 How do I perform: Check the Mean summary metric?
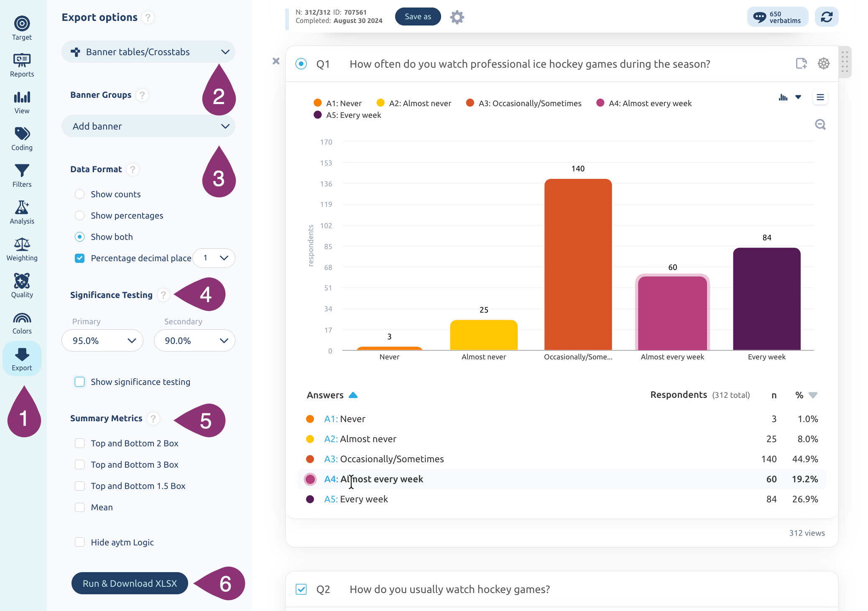point(79,507)
